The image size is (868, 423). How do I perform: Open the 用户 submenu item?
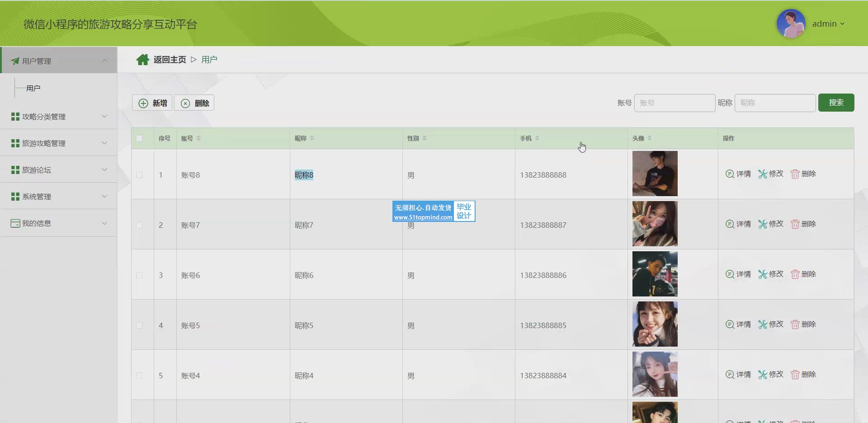click(x=33, y=88)
